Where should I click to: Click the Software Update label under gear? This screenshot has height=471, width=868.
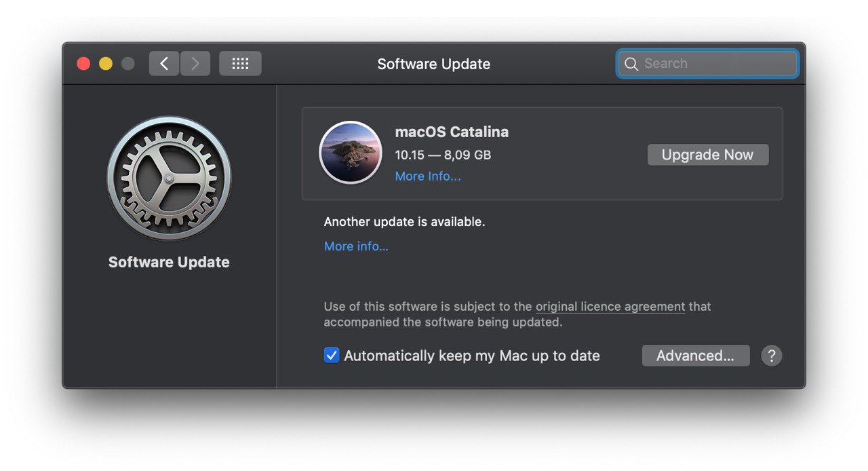169,262
